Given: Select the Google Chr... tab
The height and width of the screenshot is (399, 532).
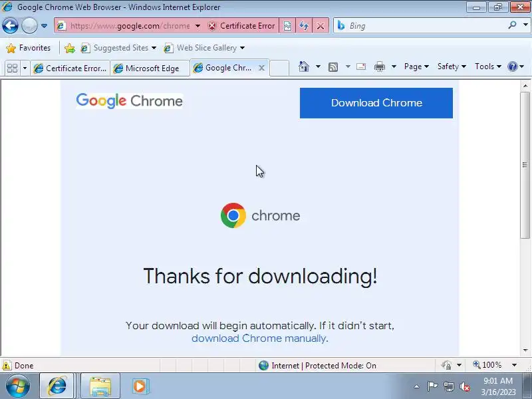Looking at the screenshot, I should (x=224, y=68).
